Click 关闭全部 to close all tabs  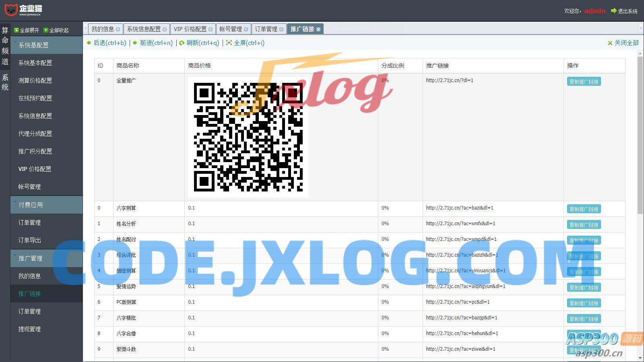click(623, 43)
